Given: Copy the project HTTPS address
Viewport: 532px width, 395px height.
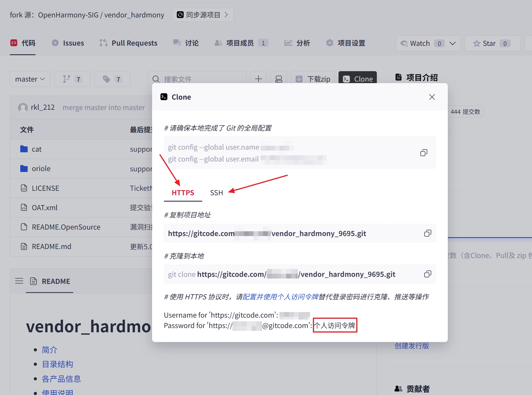Looking at the screenshot, I should pyautogui.click(x=428, y=233).
